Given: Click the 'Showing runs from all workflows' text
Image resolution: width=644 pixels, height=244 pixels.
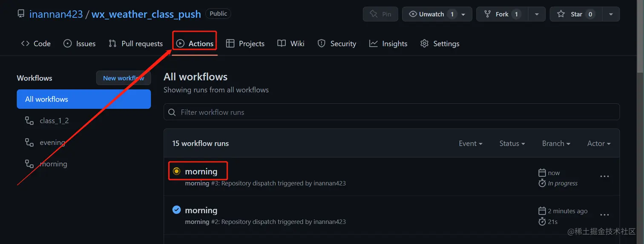Looking at the screenshot, I should click(x=216, y=90).
